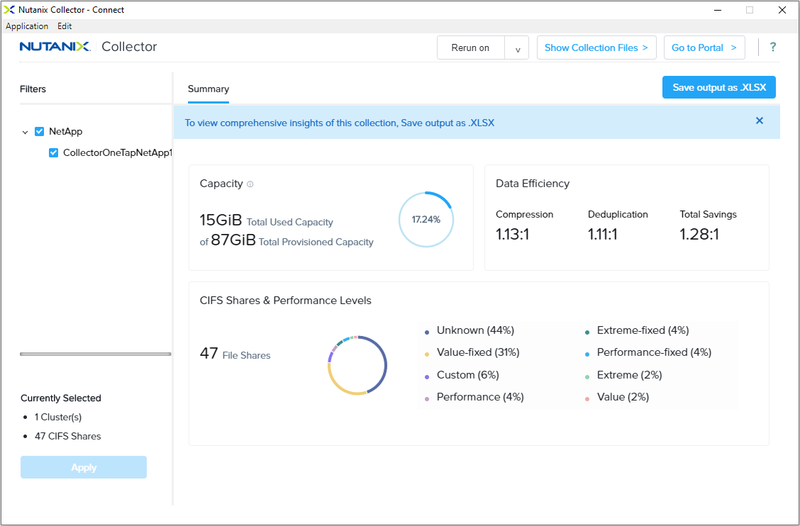Click the Nutanix Collector title bar icon
Image resolution: width=800 pixels, height=526 pixels.
[9, 10]
